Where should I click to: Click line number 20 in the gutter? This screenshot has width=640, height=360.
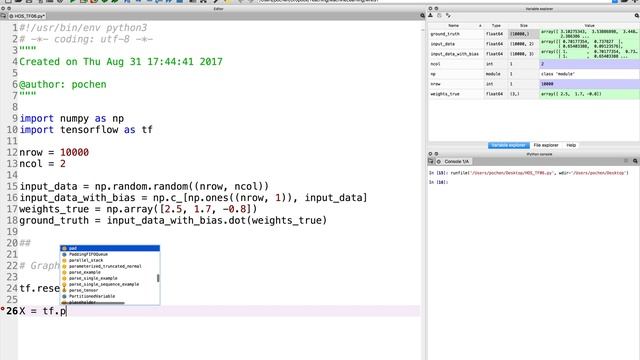point(12,243)
